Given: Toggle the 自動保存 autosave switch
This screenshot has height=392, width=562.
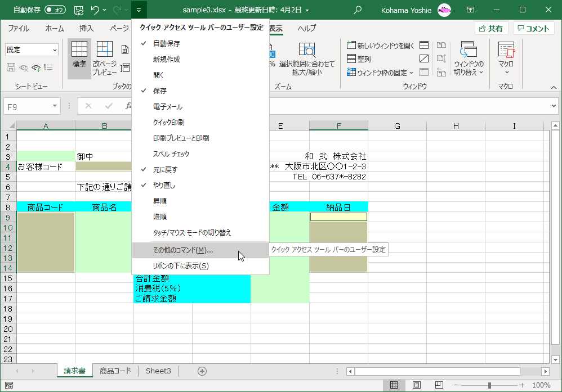Looking at the screenshot, I should tap(55, 10).
